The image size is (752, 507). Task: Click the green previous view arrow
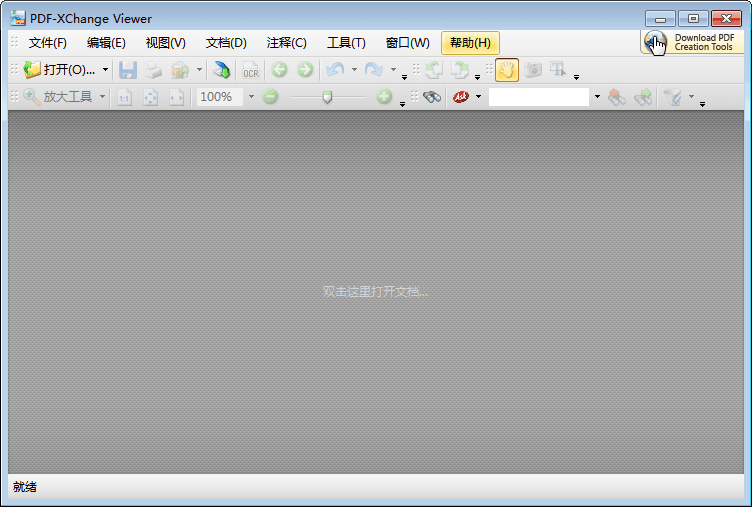coord(279,70)
